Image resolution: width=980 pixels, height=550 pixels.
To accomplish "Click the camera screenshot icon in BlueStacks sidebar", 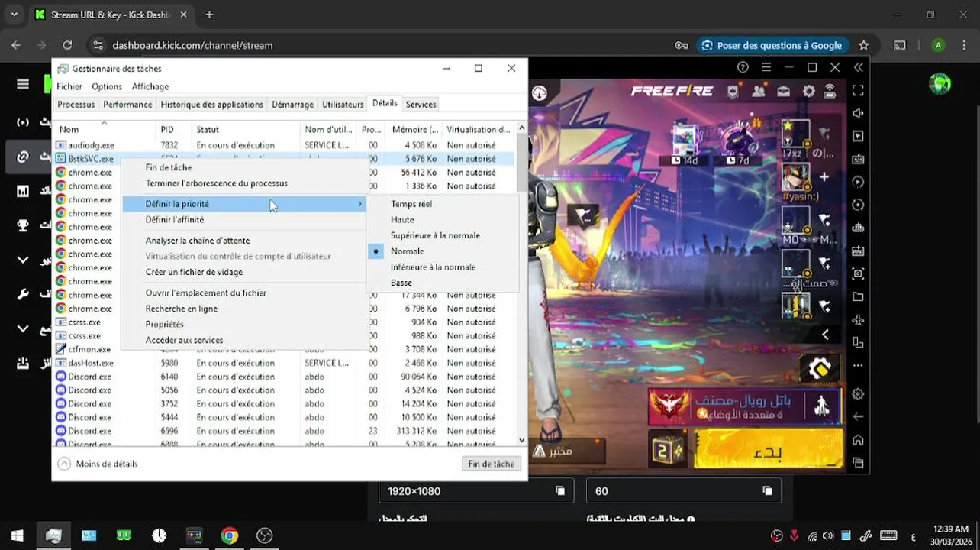I will pyautogui.click(x=858, y=273).
